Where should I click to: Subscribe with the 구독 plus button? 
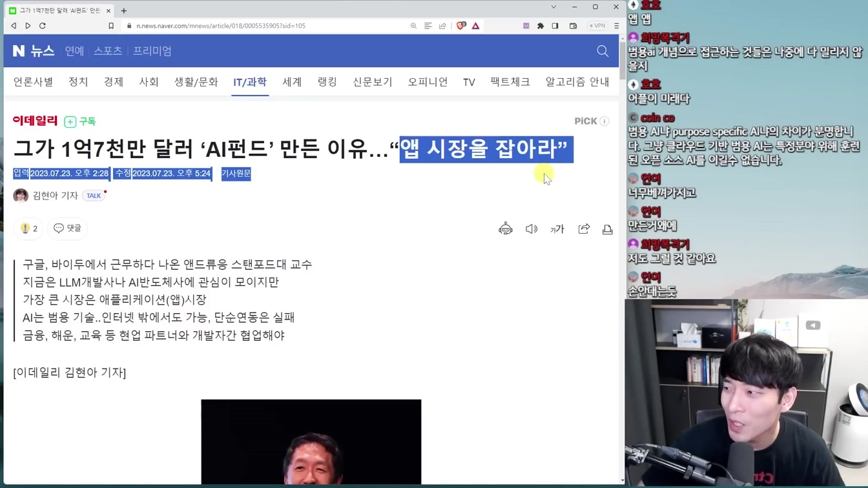tap(80, 121)
